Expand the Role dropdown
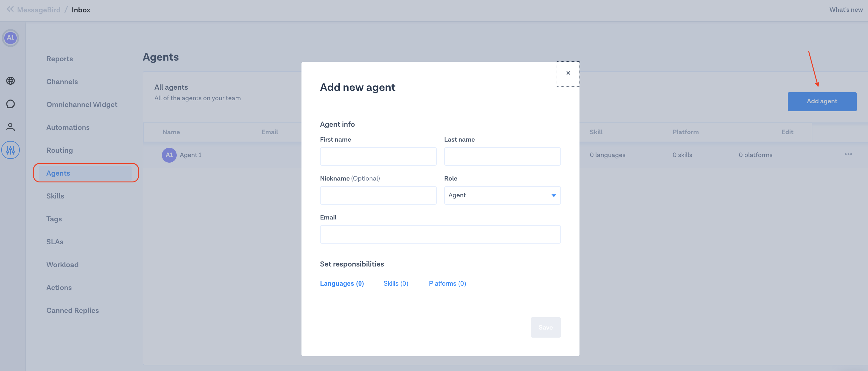 (502, 195)
